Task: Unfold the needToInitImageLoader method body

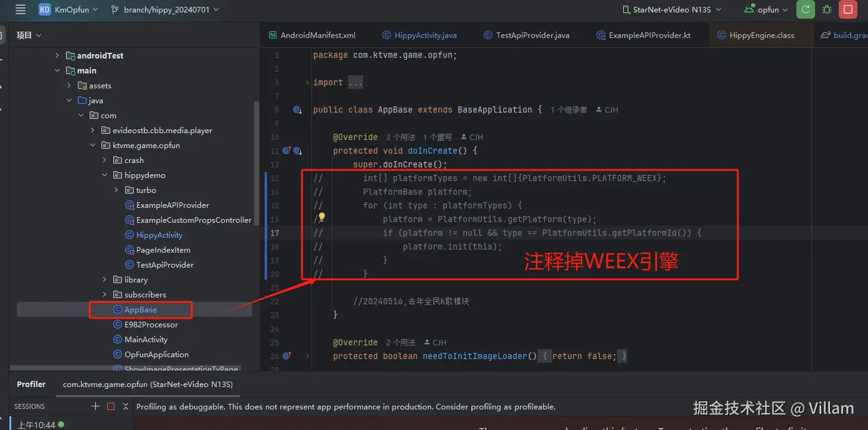Action: coord(308,356)
